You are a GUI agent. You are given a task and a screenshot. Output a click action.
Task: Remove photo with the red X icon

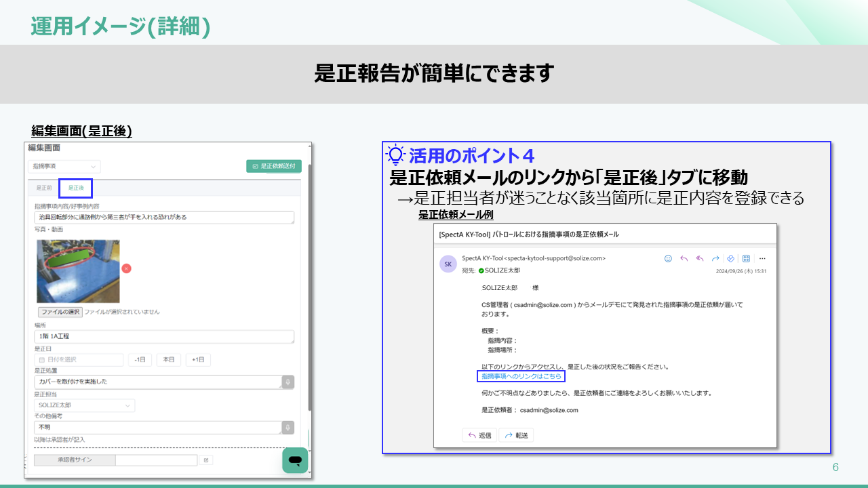tap(126, 268)
